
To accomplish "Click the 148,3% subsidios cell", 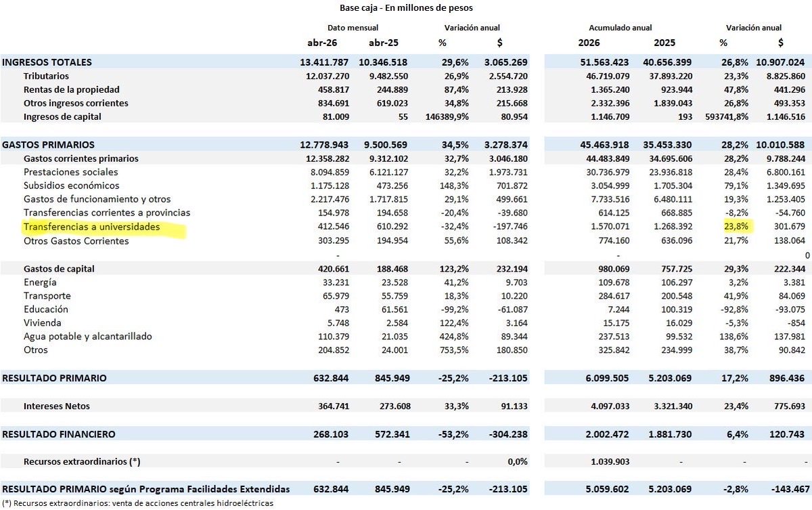I will click(456, 186).
